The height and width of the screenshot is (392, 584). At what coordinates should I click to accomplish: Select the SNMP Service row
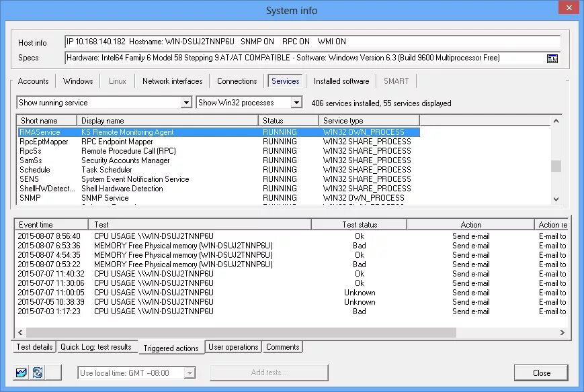pyautogui.click(x=219, y=198)
